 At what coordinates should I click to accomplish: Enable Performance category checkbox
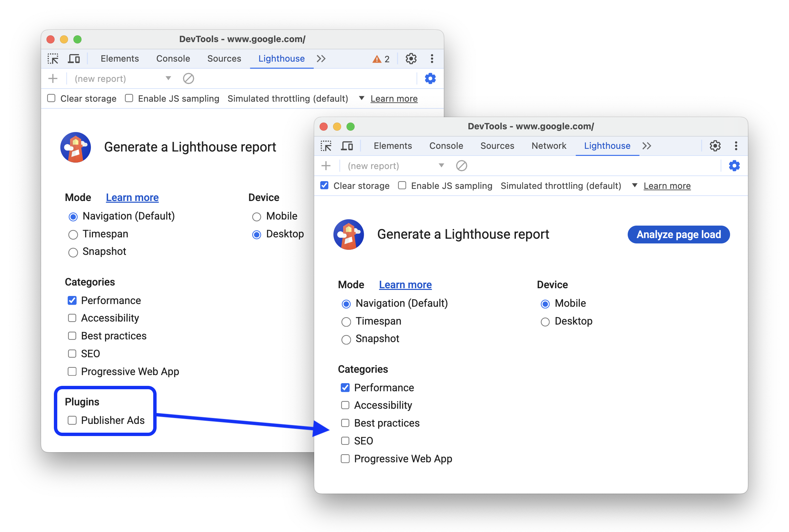click(x=345, y=388)
